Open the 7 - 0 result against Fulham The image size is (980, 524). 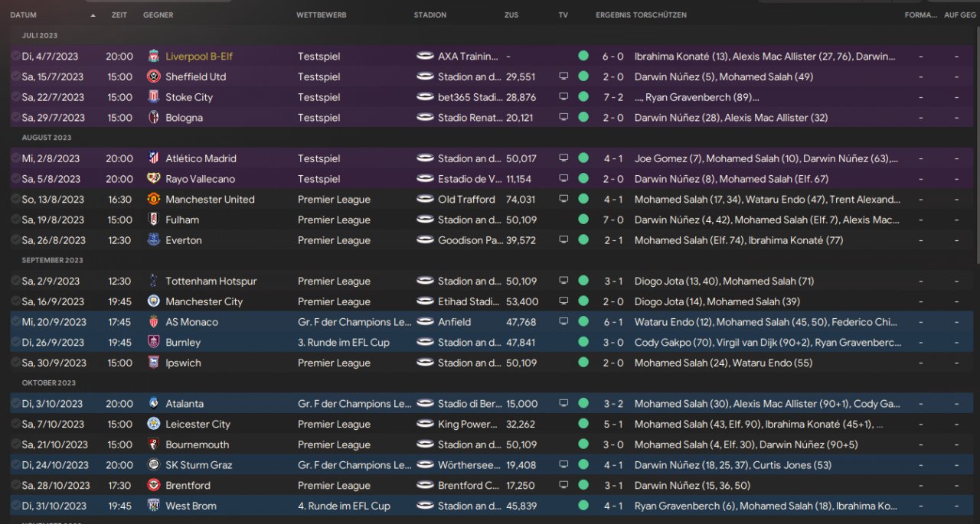pyautogui.click(x=612, y=220)
